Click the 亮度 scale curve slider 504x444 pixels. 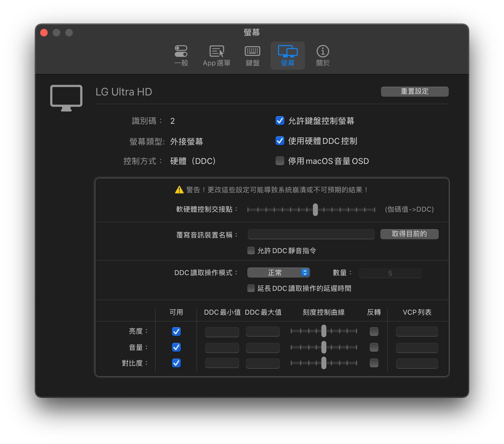pyautogui.click(x=324, y=331)
